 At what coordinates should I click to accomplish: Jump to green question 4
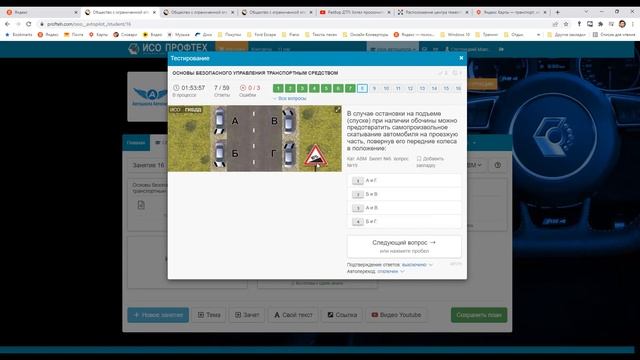tap(314, 88)
